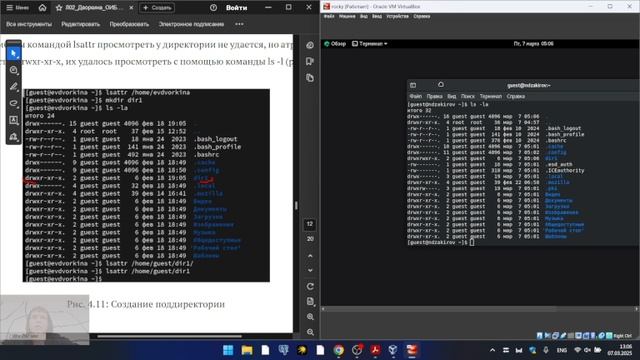
Task: Open 'Поиск' menu in guest terminal
Action: pos(467,96)
